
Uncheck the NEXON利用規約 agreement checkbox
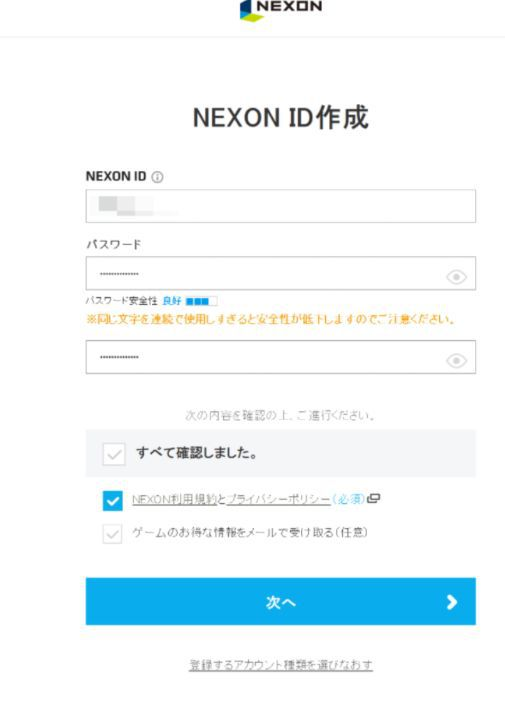click(112, 501)
